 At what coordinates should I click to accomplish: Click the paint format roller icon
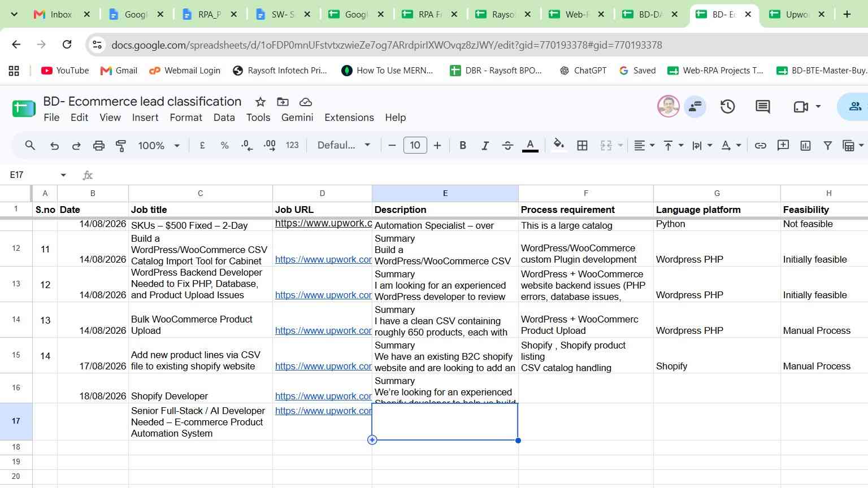coord(121,146)
